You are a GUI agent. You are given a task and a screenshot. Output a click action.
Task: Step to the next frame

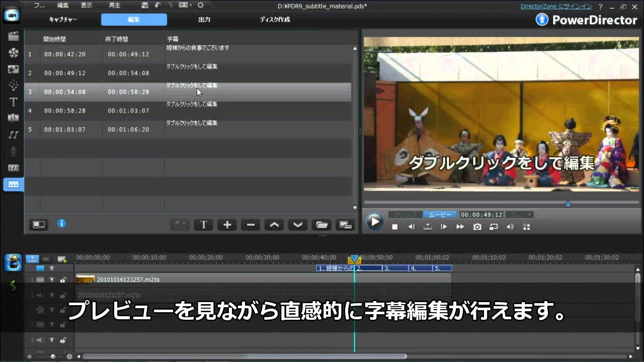pos(444,227)
